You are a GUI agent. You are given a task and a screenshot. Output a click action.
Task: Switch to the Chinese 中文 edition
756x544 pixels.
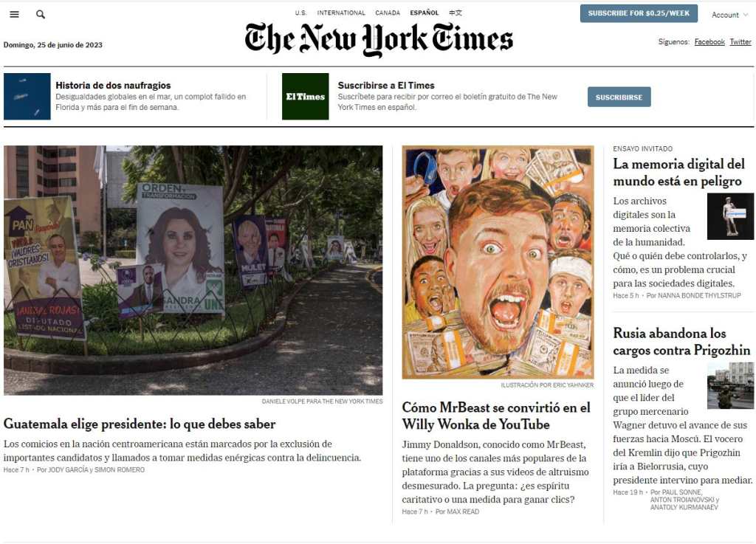tap(455, 13)
